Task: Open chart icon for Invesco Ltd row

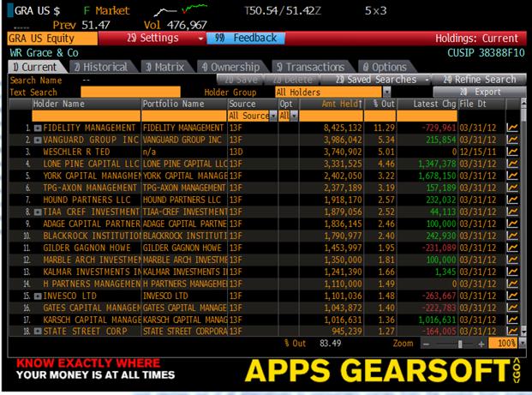Action: 512,296
